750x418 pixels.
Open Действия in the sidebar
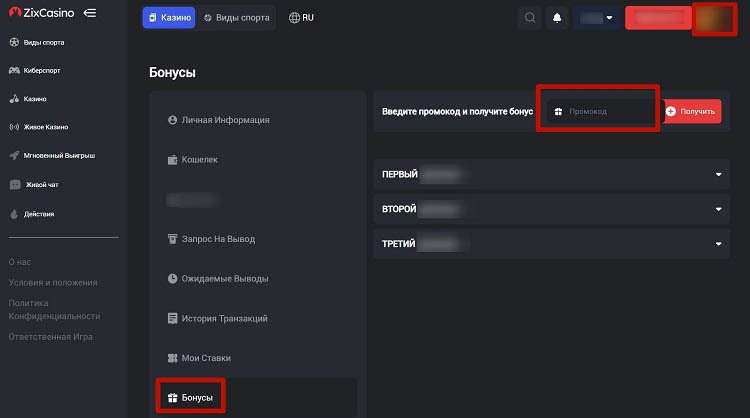(x=39, y=213)
